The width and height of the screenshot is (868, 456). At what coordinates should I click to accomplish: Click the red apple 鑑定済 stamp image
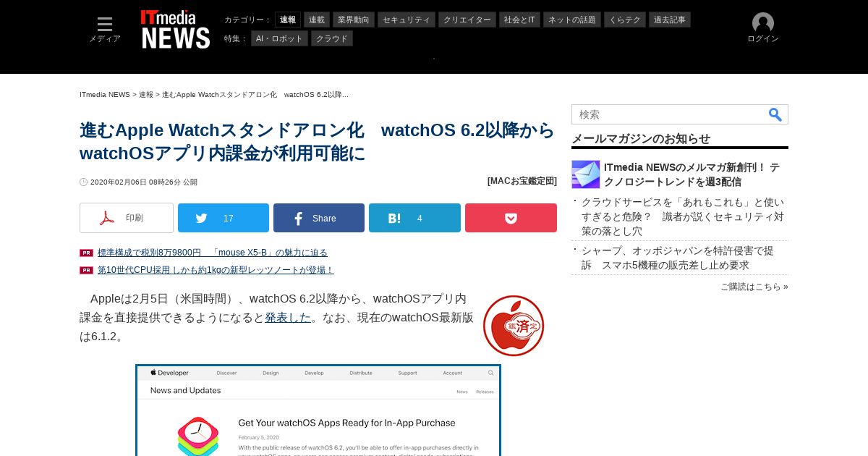tap(514, 325)
